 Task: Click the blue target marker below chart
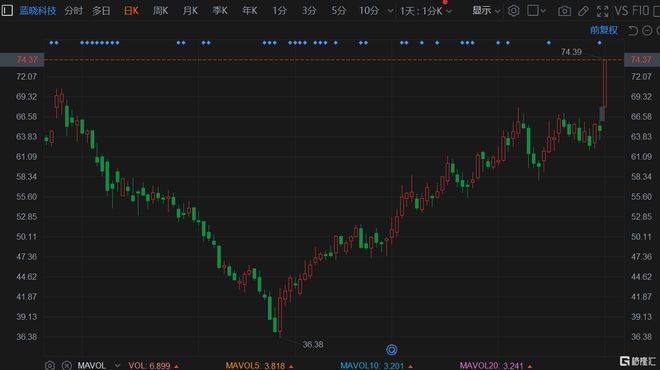(391, 350)
